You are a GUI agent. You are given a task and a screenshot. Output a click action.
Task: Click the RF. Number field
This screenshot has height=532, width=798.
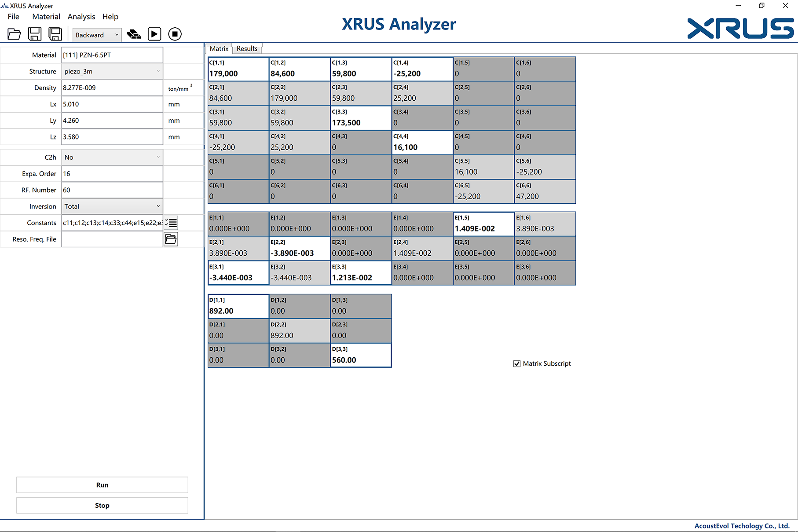[x=112, y=190]
